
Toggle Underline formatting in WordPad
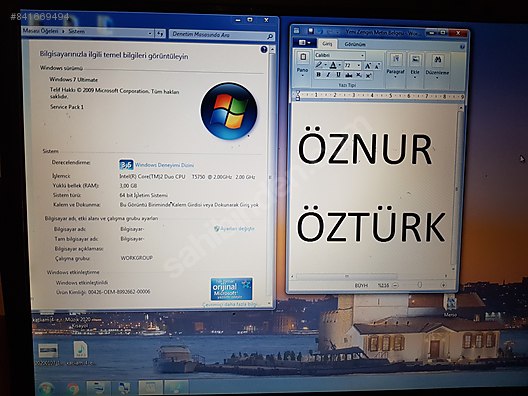pos(338,75)
